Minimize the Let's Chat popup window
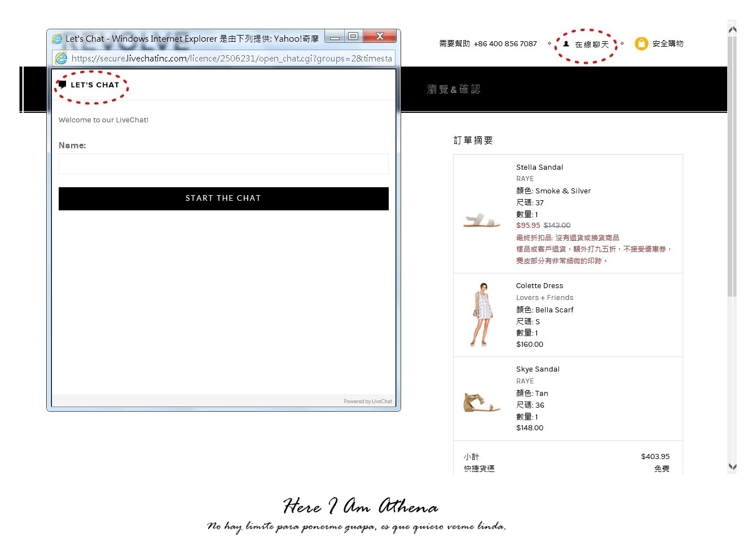Viewport: 756px width, 547px height. tap(335, 38)
